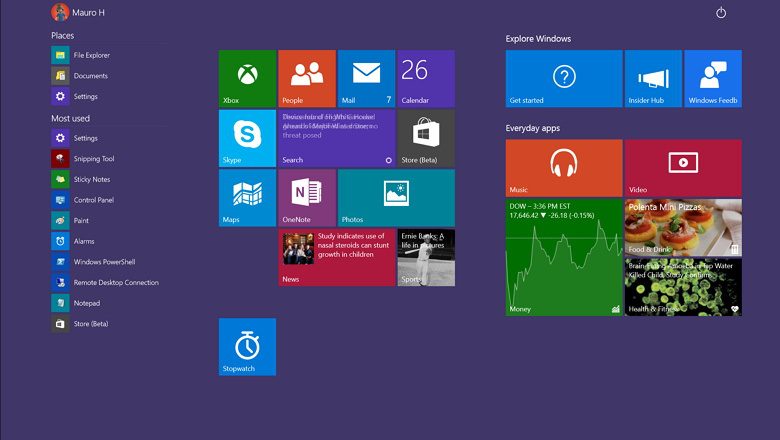Launch Paint from Most used
Viewport: 780px width, 440px height.
[x=70, y=221]
